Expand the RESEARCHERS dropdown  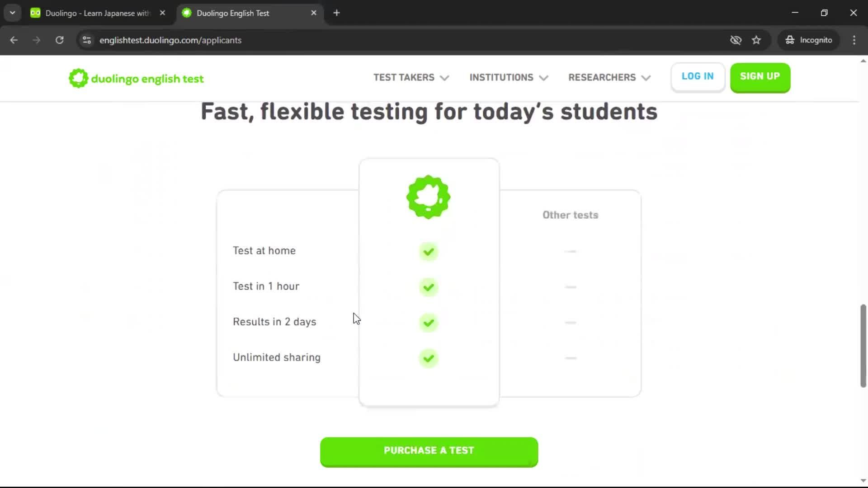609,77
